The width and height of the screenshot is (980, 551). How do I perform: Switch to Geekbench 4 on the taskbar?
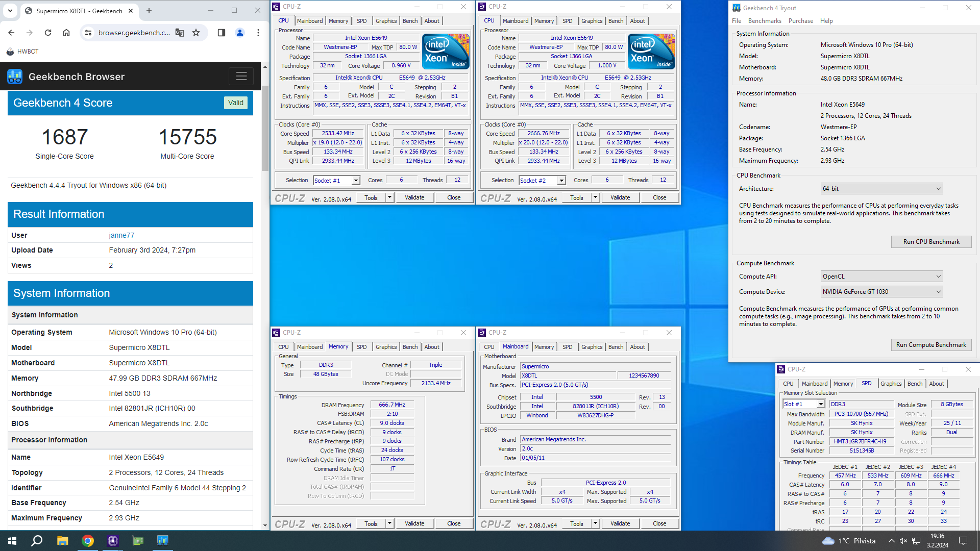[162, 541]
